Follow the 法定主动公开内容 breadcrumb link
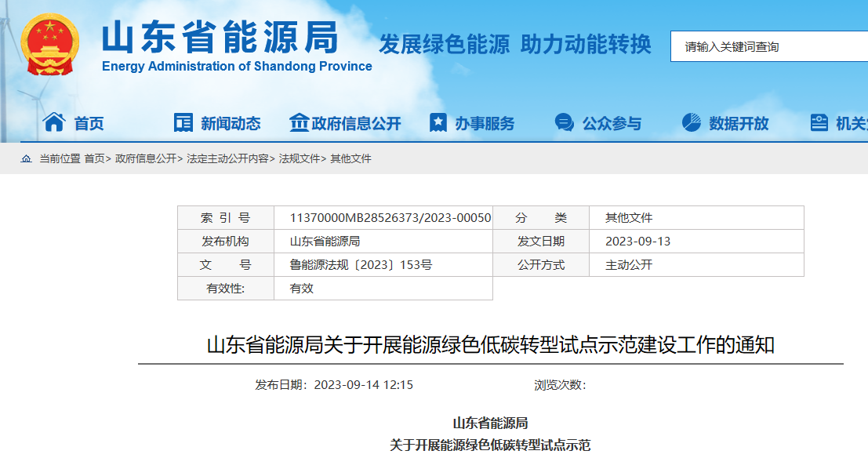Screen dimensions: 868x458 [227, 158]
